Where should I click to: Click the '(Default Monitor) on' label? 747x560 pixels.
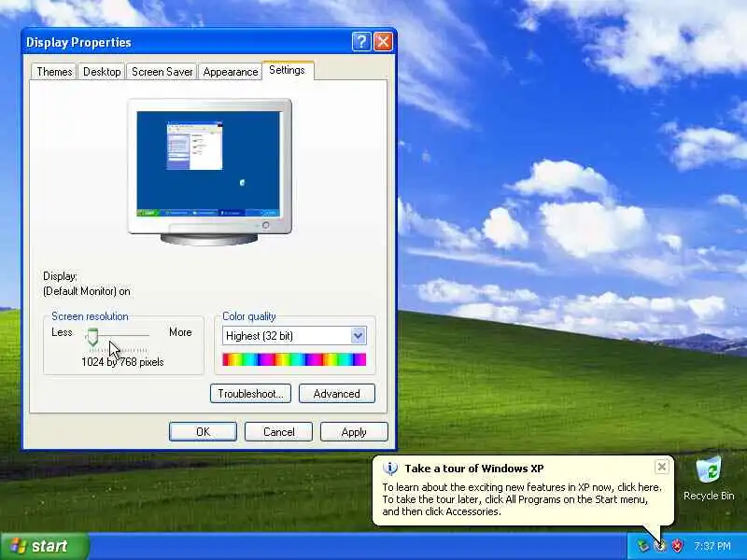pyautogui.click(x=87, y=291)
